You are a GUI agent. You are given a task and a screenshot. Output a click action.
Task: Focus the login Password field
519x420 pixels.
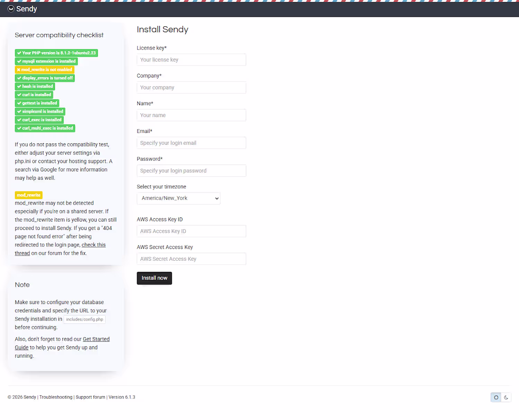[x=191, y=171]
